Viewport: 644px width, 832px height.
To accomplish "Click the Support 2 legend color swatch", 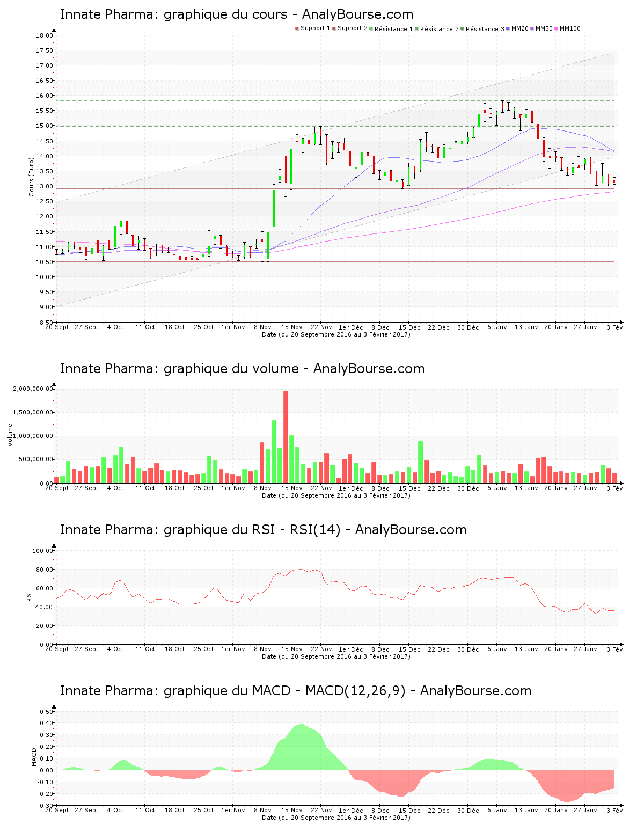I will 334,28.
